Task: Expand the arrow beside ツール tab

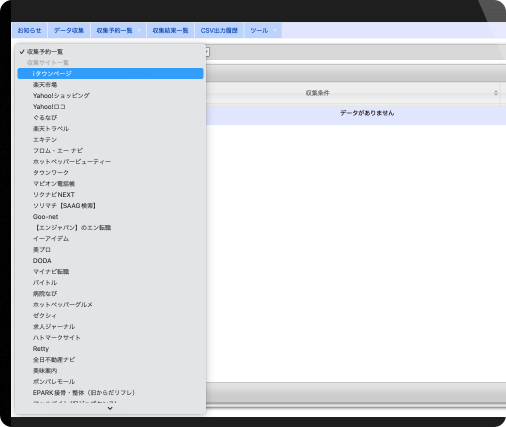Action: click(x=275, y=31)
